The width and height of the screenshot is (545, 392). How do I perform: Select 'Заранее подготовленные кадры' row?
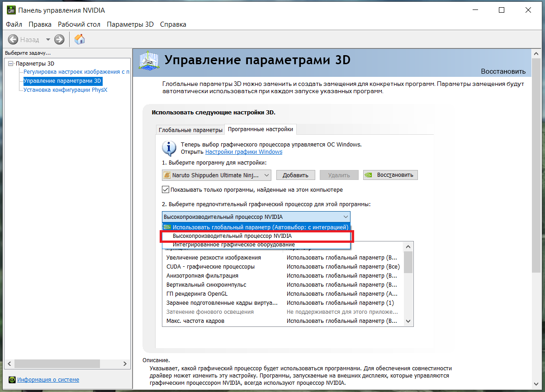(x=283, y=302)
